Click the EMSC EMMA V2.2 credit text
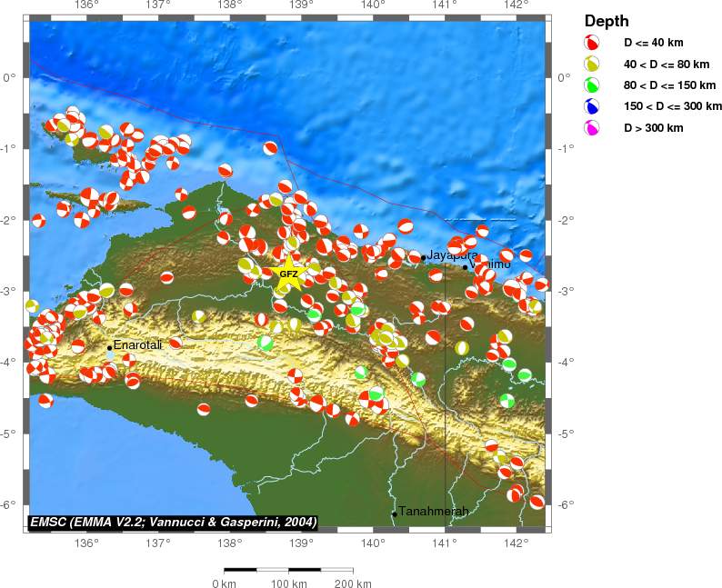The image size is (722, 588). click(174, 522)
